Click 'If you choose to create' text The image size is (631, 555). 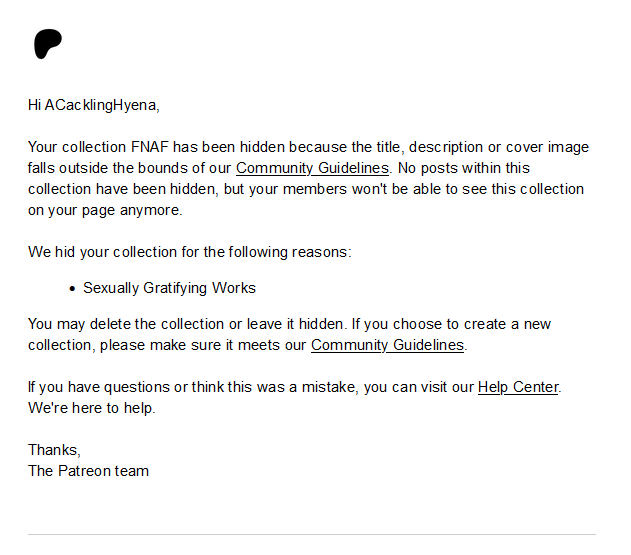click(x=430, y=324)
